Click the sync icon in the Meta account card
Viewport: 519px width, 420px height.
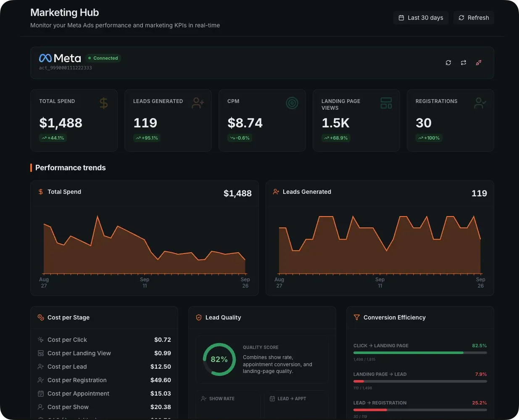[x=448, y=63]
